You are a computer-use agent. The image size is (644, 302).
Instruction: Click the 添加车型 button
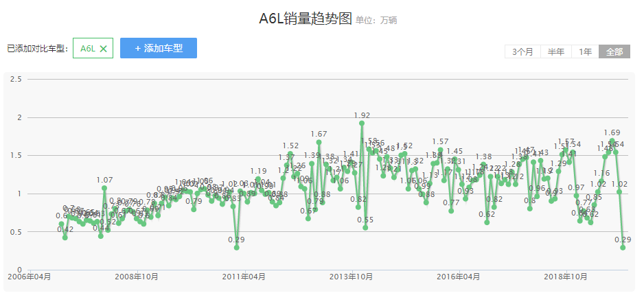click(x=159, y=48)
